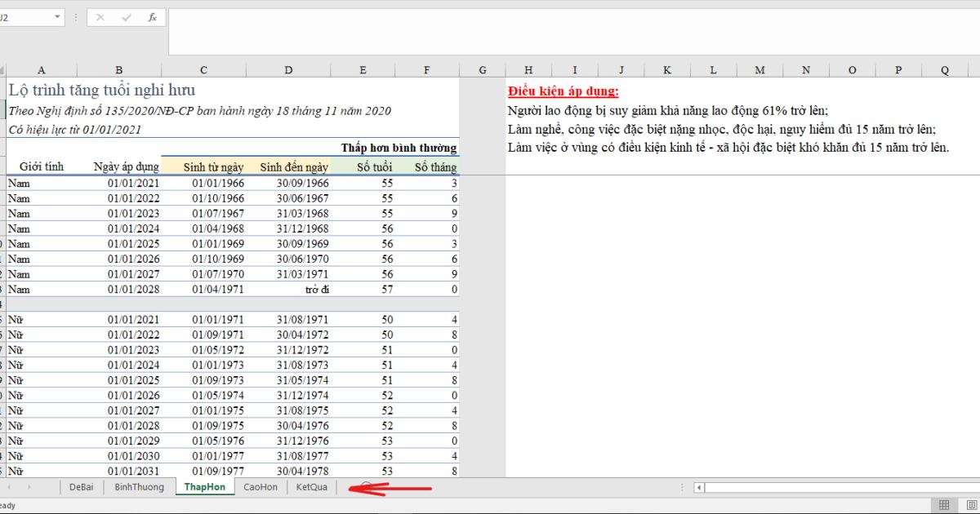Image resolution: width=980 pixels, height=514 pixels.
Task: Click the 'Sinh từ ngày' header cell
Action: coord(213,167)
